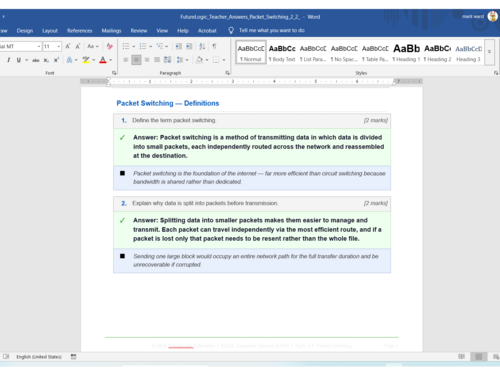This screenshot has height=375, width=500.
Task: Apply red font color
Action: click(x=103, y=60)
